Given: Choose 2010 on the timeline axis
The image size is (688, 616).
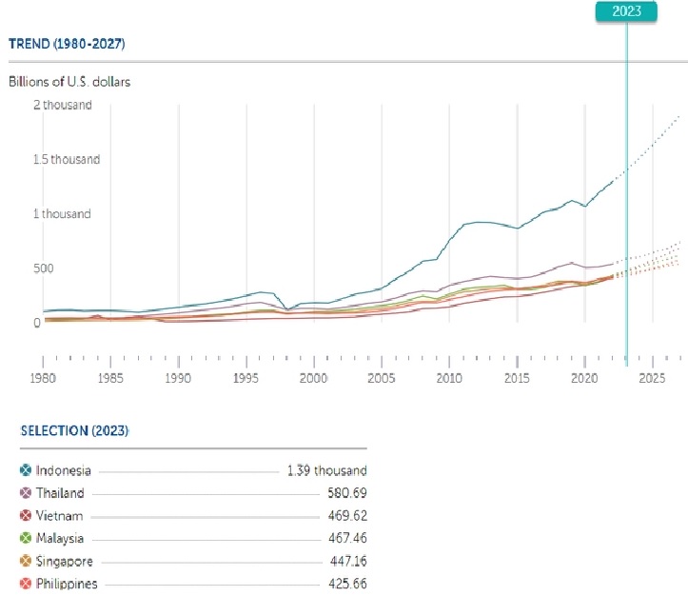Looking at the screenshot, I should [449, 378].
